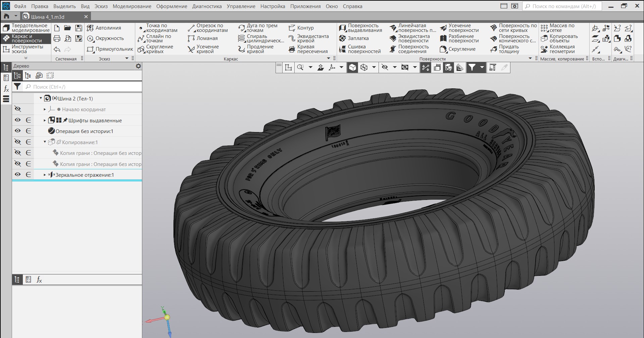Image resolution: width=644 pixels, height=338 pixels.
Task: Select the Autoline (Автолиния) sketch tool
Action: (x=104, y=28)
